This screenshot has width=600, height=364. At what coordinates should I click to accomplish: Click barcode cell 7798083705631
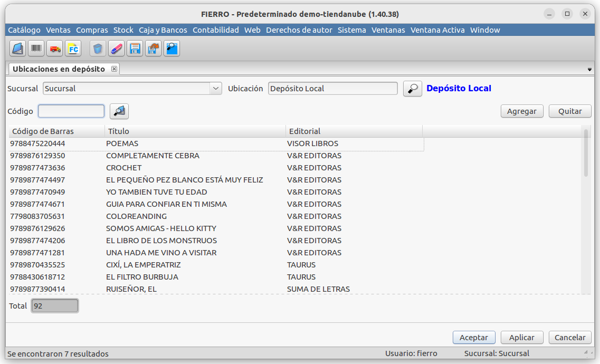click(x=37, y=216)
